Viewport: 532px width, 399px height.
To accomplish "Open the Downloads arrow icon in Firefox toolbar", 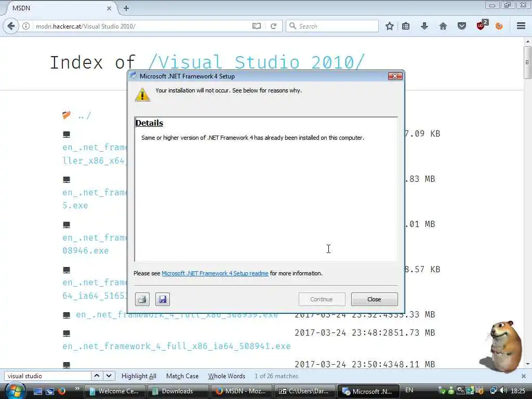I will (424, 26).
